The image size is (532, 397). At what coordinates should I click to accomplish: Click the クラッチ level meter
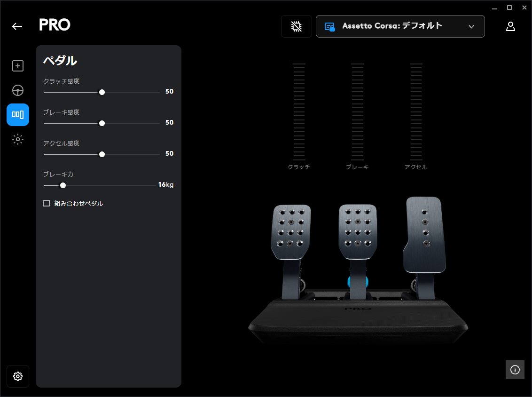[299, 112]
